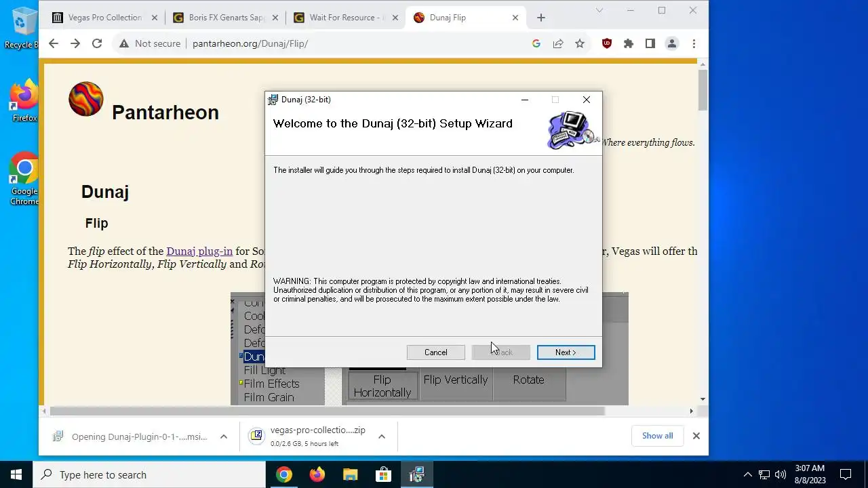
Task: Open the Dunaj-Plugin msi download item
Action: tap(132, 436)
